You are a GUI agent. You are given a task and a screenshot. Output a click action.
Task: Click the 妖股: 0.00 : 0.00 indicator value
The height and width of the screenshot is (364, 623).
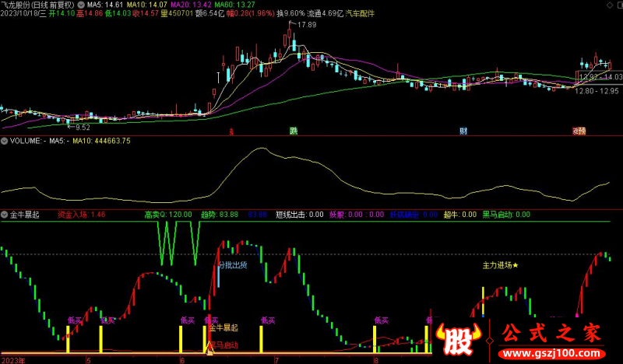coord(357,215)
